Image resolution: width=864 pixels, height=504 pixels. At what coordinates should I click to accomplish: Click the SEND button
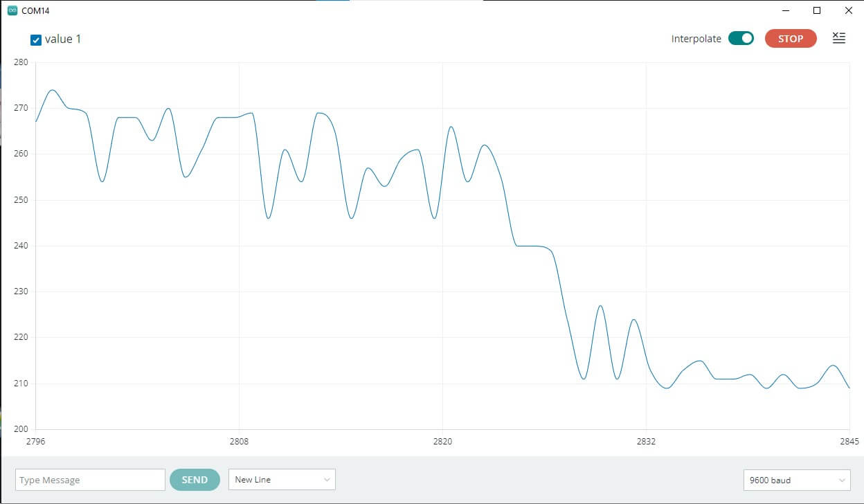tap(195, 480)
